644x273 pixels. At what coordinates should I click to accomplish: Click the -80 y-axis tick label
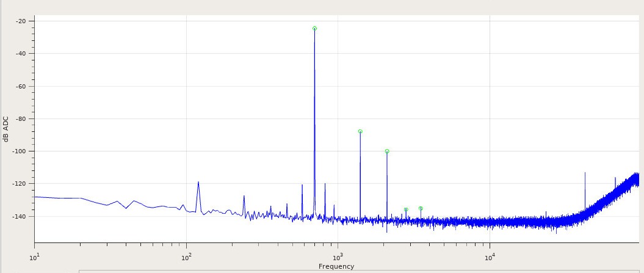coord(22,119)
